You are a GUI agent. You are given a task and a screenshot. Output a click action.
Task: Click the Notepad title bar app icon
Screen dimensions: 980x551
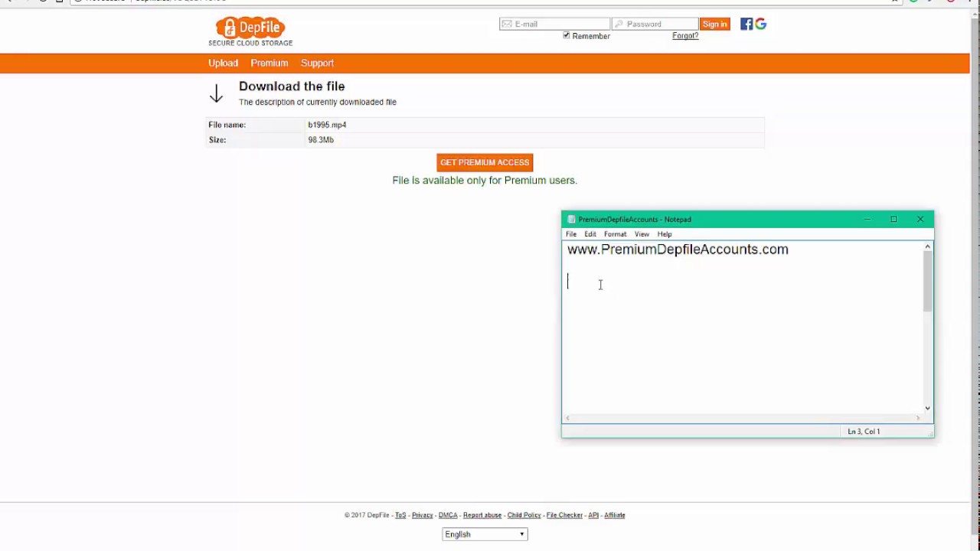(x=571, y=220)
